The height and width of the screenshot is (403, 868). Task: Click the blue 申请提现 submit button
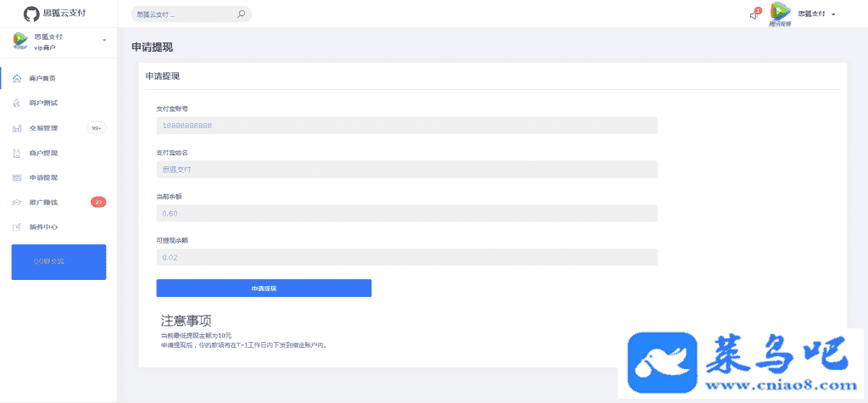[x=264, y=288]
